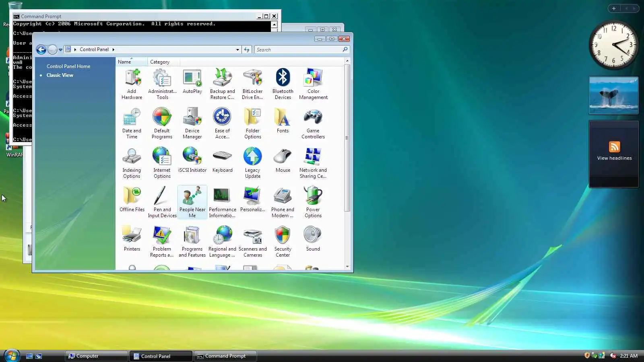
Task: Click the volume icon in system tray
Action: tap(613, 356)
